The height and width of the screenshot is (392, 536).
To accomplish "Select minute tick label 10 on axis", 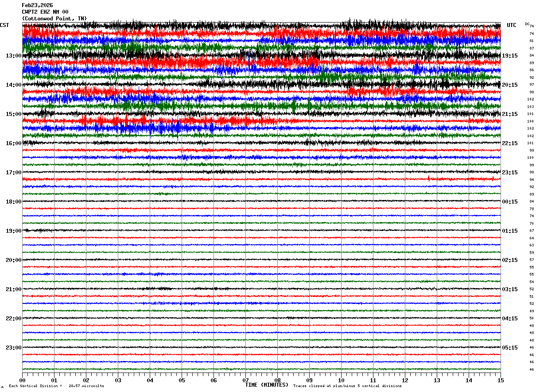I will [341, 380].
